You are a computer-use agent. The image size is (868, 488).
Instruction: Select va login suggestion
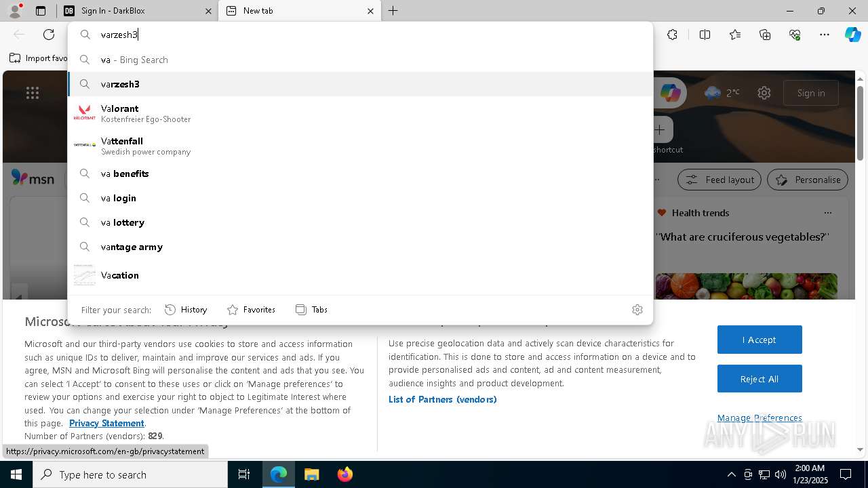(x=360, y=198)
